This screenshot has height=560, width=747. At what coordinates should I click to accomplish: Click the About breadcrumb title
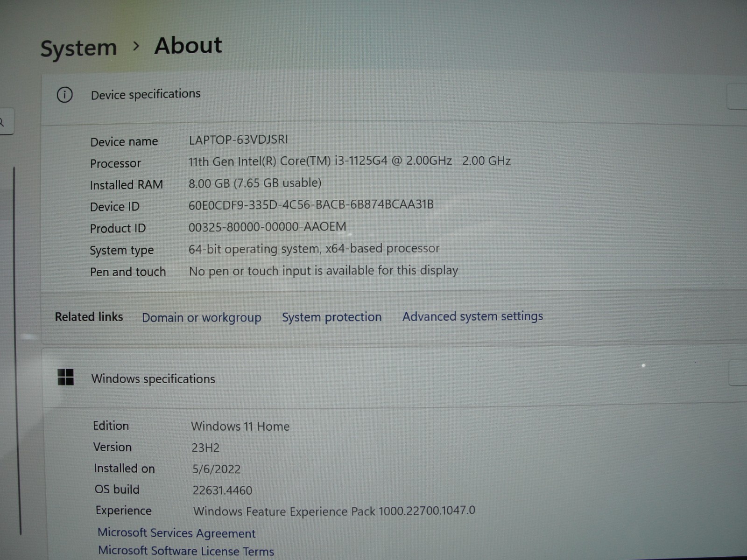188,46
